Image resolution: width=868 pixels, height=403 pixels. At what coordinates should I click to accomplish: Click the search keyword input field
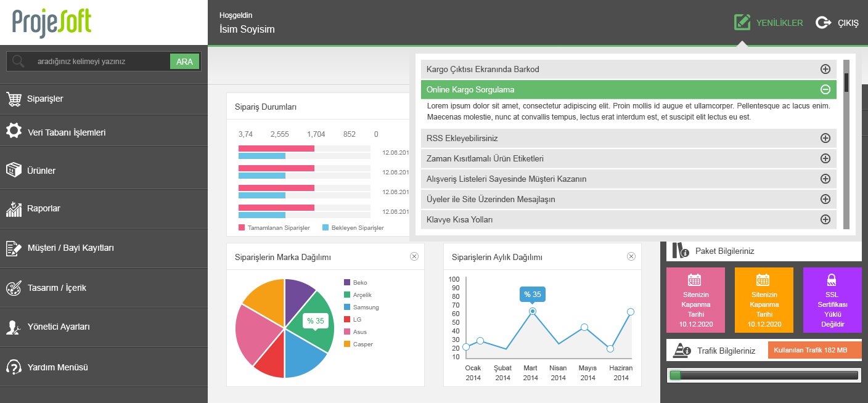99,62
